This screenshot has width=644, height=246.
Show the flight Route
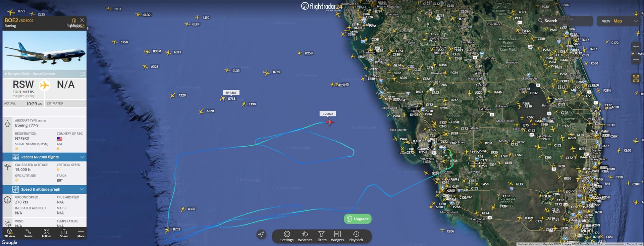[x=28, y=233]
